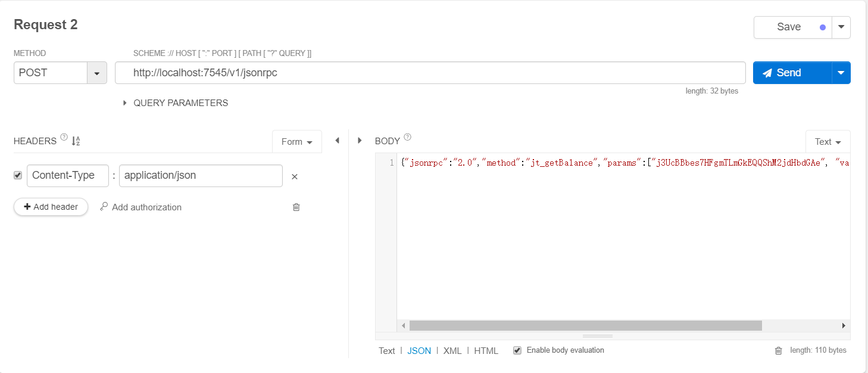Click the Request 2 title
The image size is (868, 373).
46,24
